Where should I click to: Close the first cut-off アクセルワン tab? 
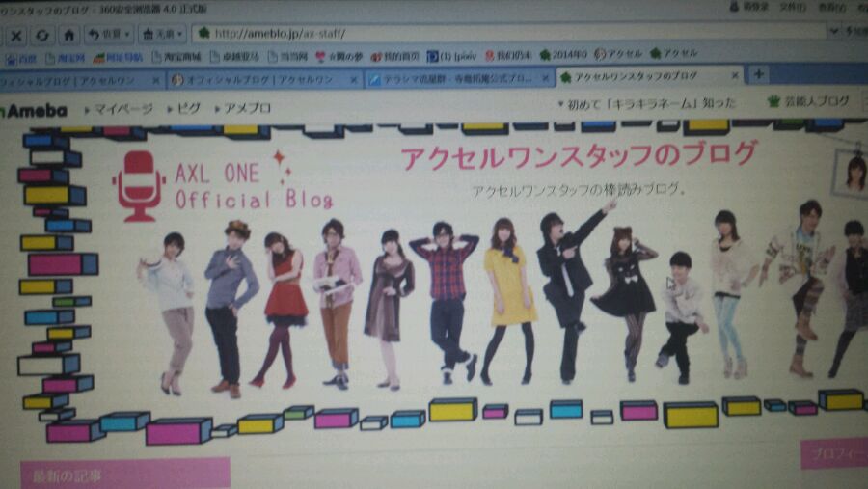pos(155,81)
